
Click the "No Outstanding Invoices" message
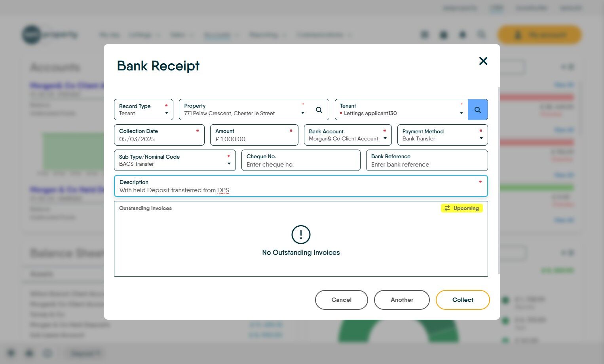click(301, 252)
